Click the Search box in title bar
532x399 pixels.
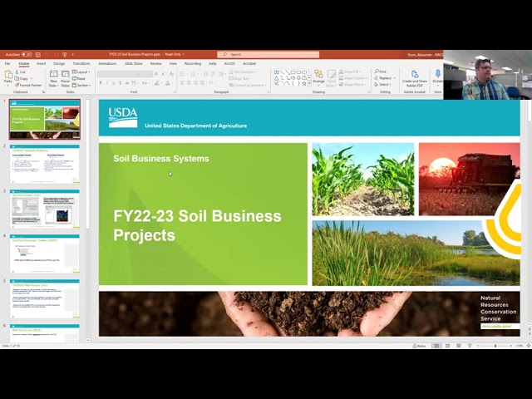[268, 54]
